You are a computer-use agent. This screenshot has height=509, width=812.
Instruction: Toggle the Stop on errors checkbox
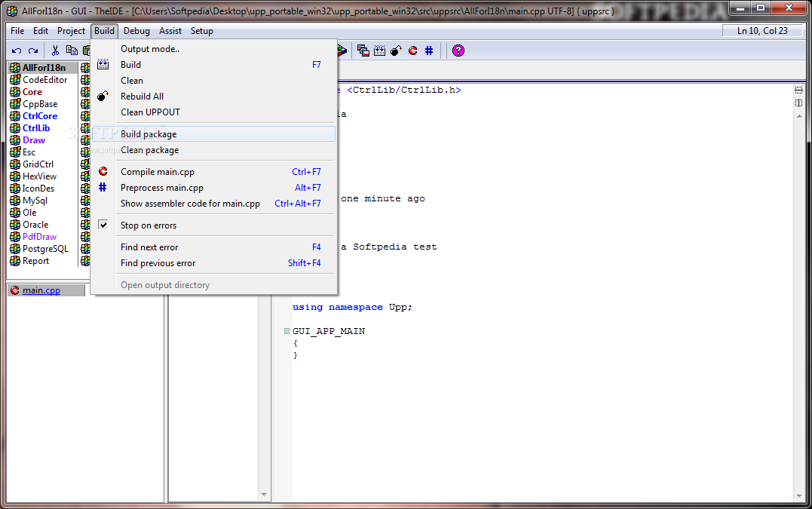click(x=103, y=225)
